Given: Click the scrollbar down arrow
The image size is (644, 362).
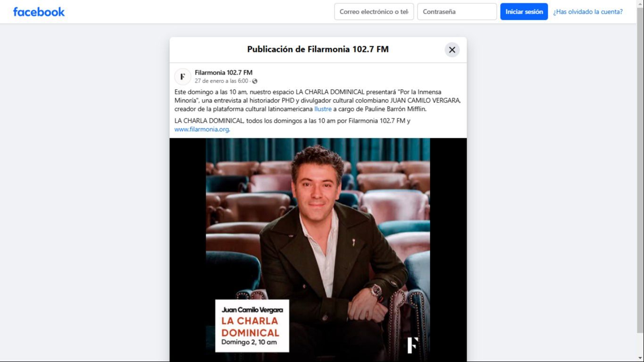Looking at the screenshot, I should click(640, 358).
